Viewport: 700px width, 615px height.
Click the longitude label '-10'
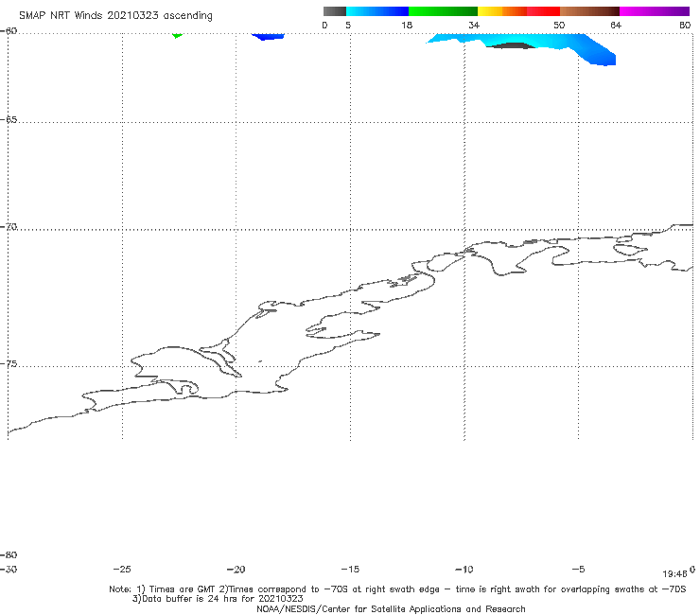(464, 569)
